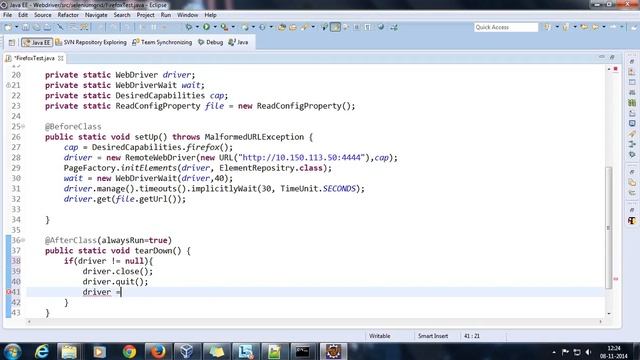Open the External Tools dropdown arrow

pos(233,27)
